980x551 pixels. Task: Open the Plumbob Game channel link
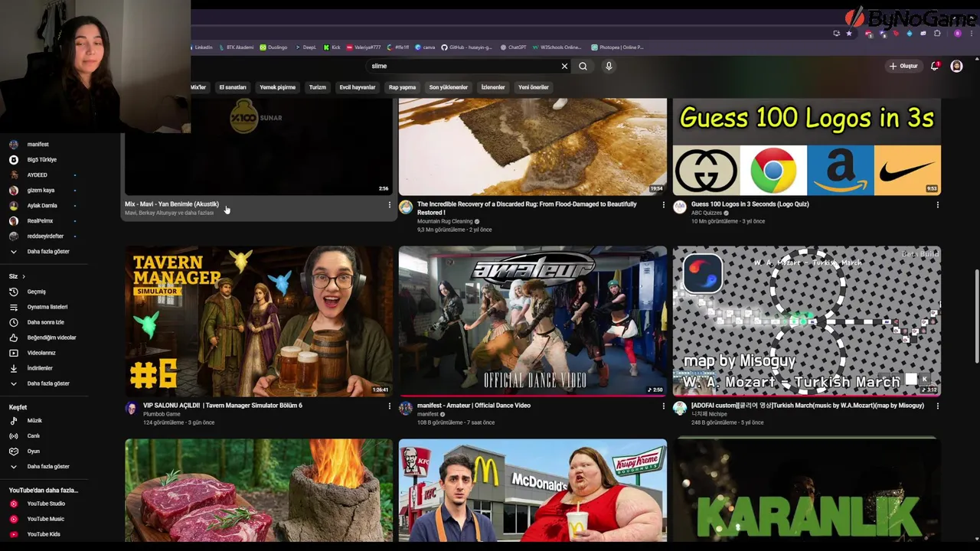[162, 414]
